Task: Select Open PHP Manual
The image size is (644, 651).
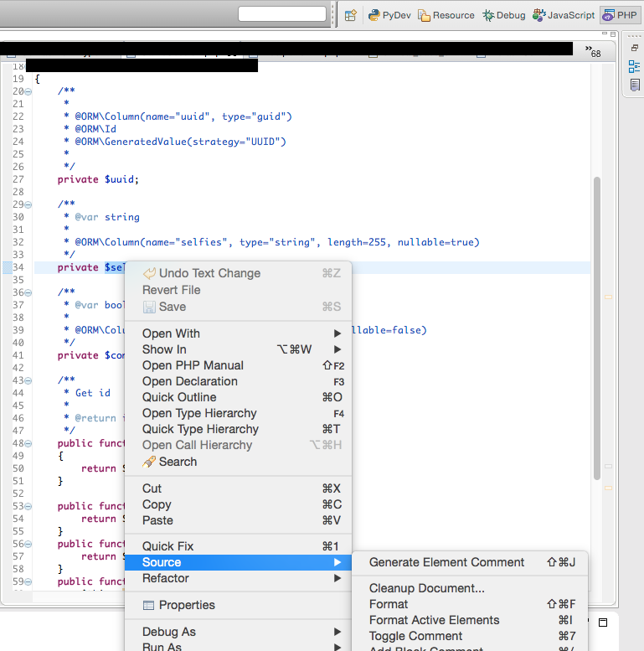Action: (x=238, y=365)
